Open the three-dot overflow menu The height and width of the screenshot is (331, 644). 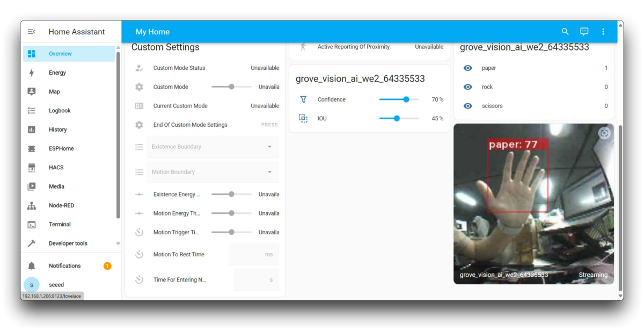[x=603, y=32]
